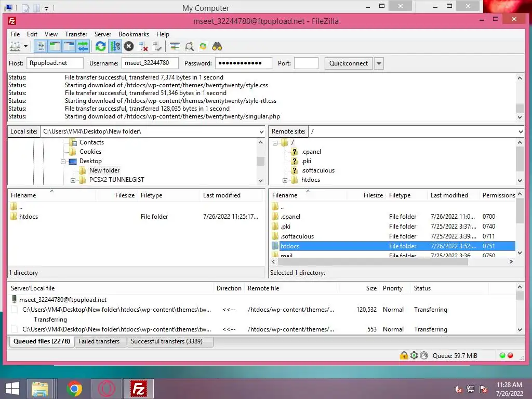Click the Host input field

(x=55, y=63)
